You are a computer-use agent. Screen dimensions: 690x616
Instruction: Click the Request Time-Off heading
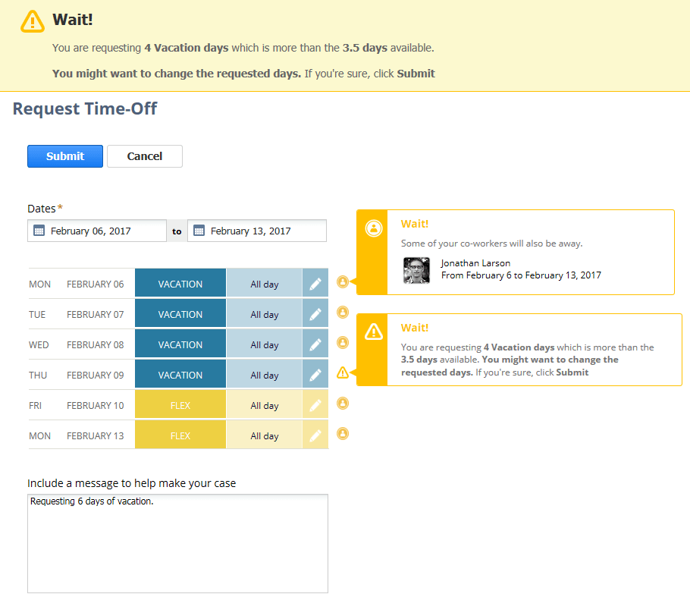click(84, 108)
